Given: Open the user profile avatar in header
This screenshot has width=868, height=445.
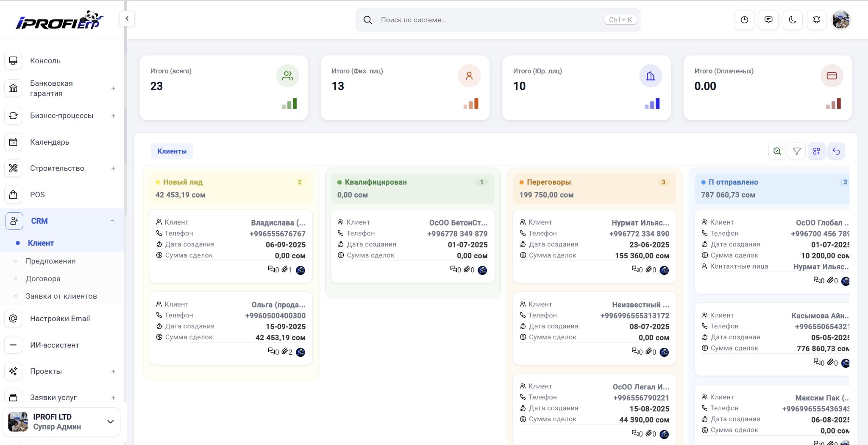Looking at the screenshot, I should click(841, 20).
